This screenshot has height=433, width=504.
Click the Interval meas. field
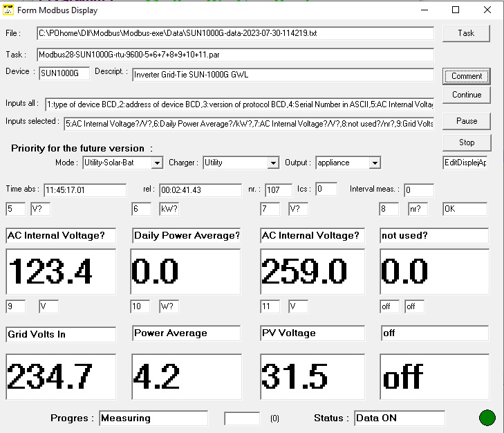tap(419, 190)
